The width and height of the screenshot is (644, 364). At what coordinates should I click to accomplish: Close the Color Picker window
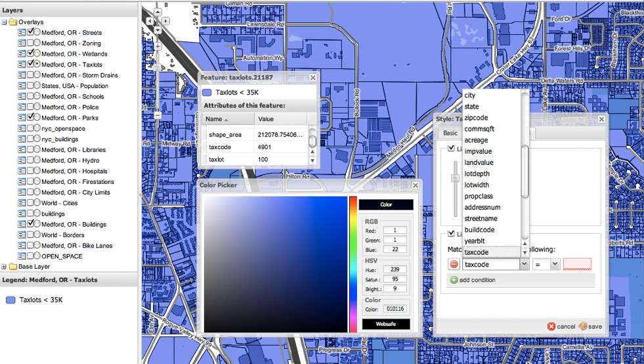(416, 185)
